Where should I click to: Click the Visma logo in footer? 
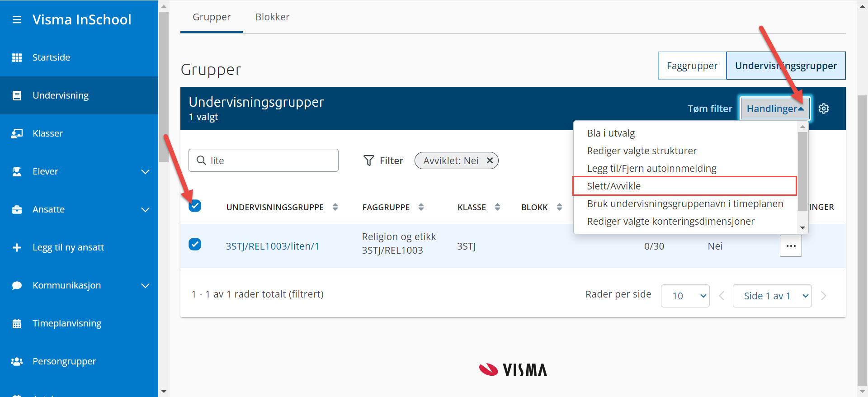[x=513, y=369]
